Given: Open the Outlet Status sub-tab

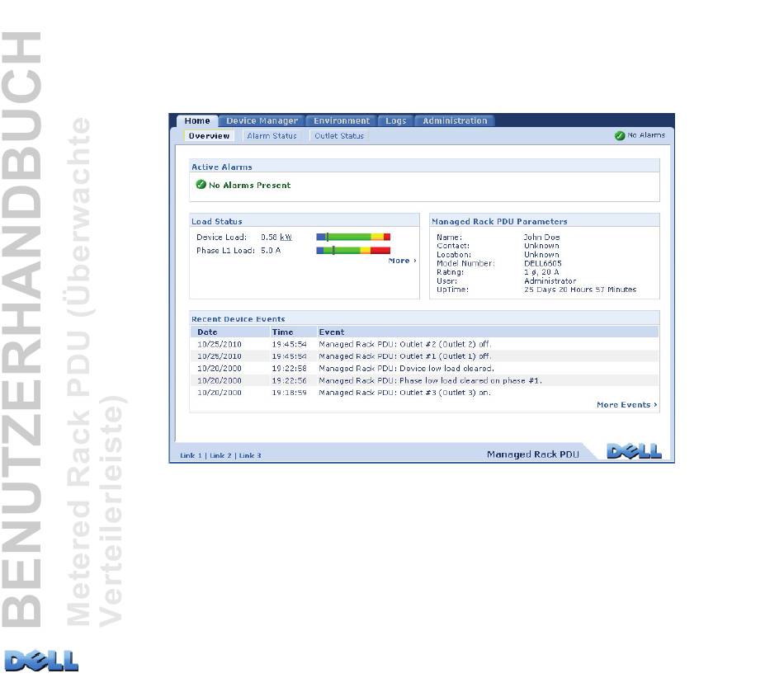Looking at the screenshot, I should click(339, 136).
